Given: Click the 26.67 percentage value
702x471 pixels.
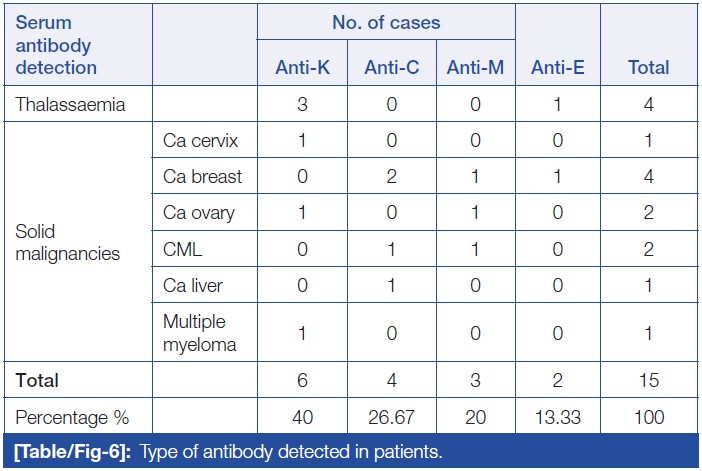Looking at the screenshot, I should (389, 416).
